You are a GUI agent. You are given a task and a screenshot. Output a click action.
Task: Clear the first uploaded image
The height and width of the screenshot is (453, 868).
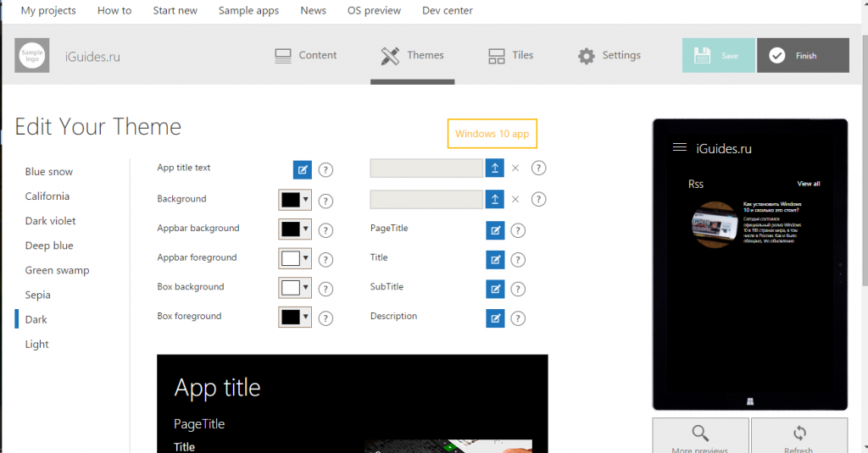[x=515, y=168]
